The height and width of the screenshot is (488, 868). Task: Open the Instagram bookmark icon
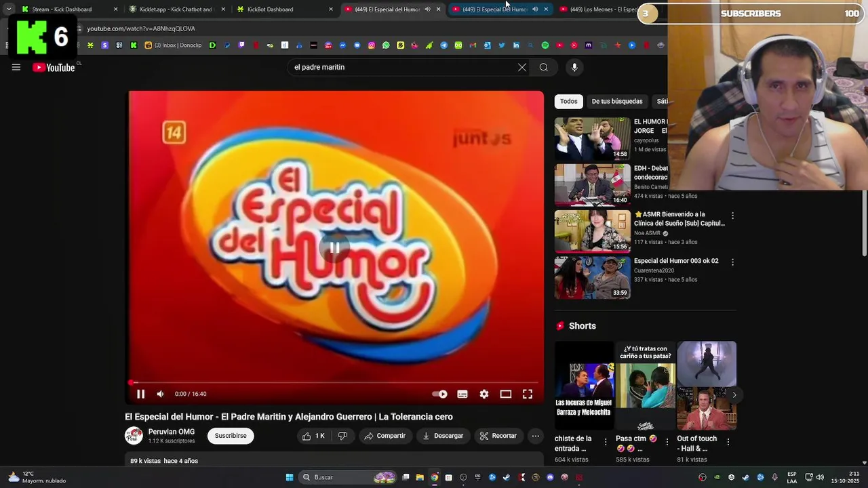372,45
